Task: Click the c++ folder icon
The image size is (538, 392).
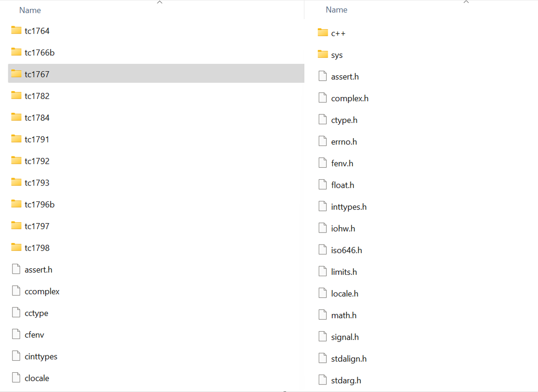Action: (323, 33)
